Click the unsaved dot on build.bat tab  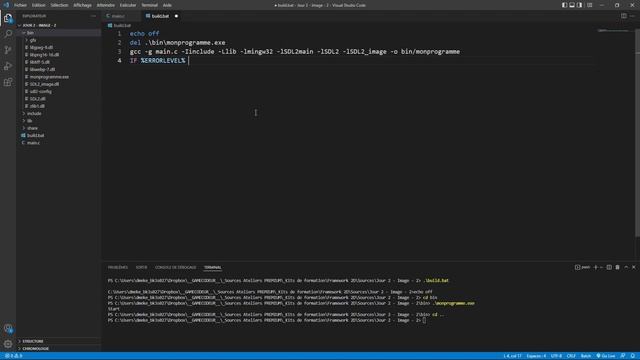176,16
